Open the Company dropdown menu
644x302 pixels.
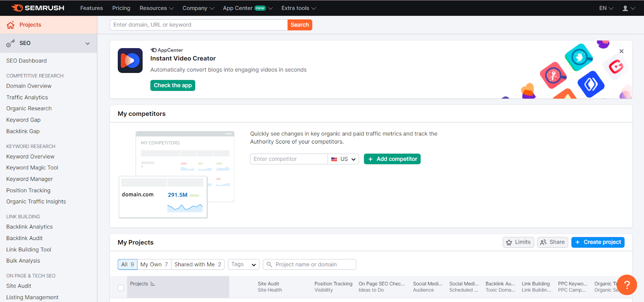(198, 8)
